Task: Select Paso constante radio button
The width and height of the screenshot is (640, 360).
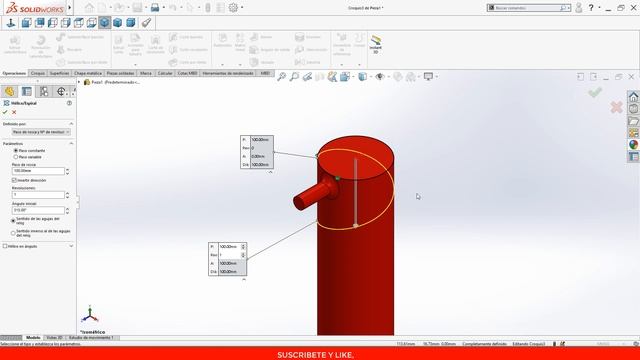Action: click(16, 151)
